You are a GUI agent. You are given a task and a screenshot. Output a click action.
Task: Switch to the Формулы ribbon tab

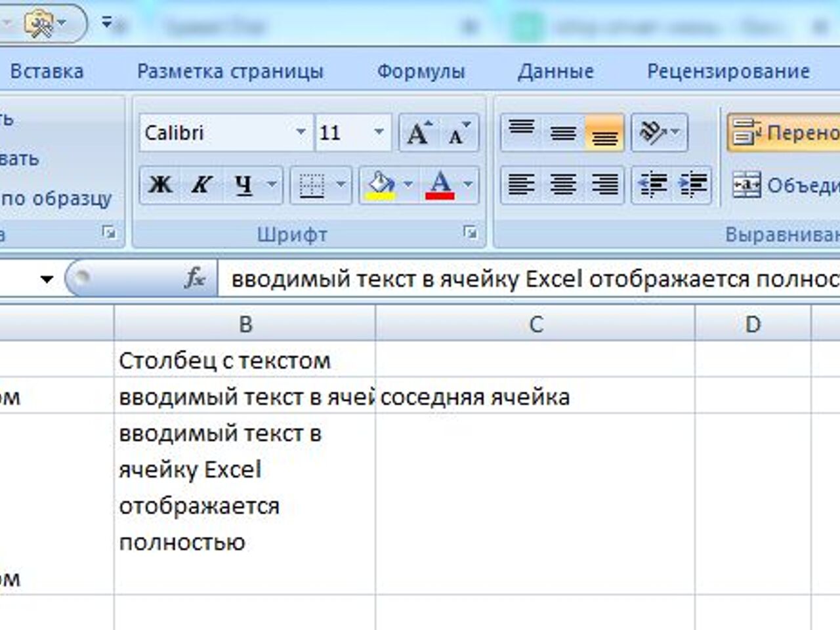coord(420,71)
